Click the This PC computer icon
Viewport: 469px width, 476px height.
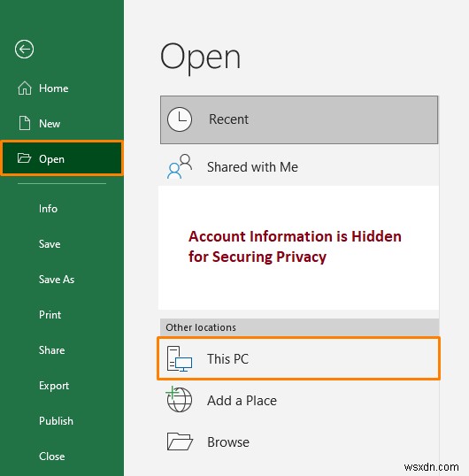179,359
